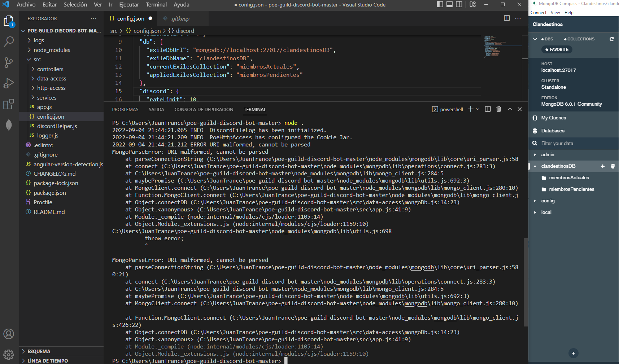The width and height of the screenshot is (619, 364).
Task: Click plus icon next to clandestinosDB
Action: [602, 166]
